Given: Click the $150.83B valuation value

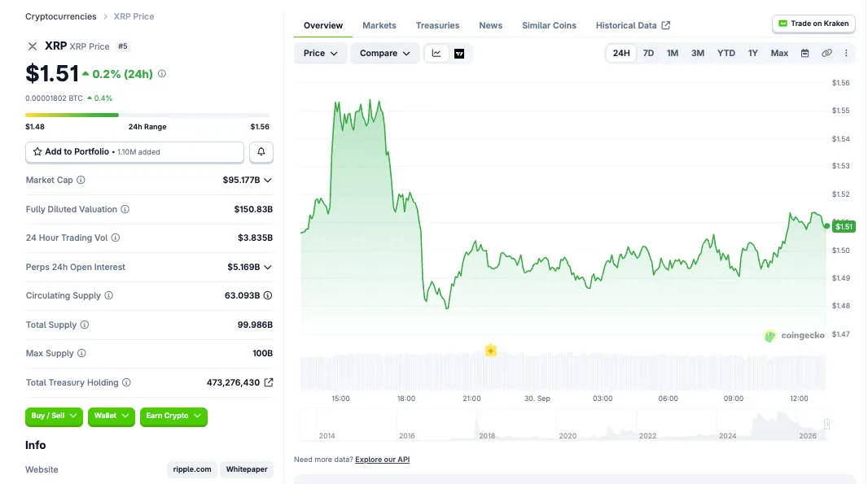Looking at the screenshot, I should pos(253,209).
